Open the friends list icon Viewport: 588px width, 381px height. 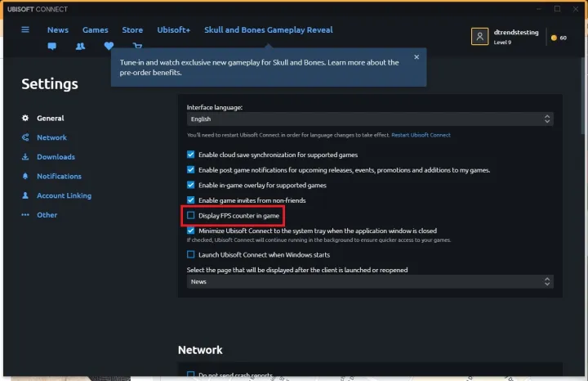click(x=80, y=47)
